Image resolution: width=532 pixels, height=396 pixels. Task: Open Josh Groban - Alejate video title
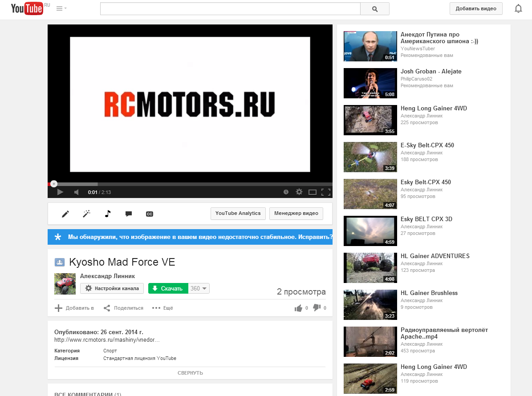pyautogui.click(x=431, y=72)
